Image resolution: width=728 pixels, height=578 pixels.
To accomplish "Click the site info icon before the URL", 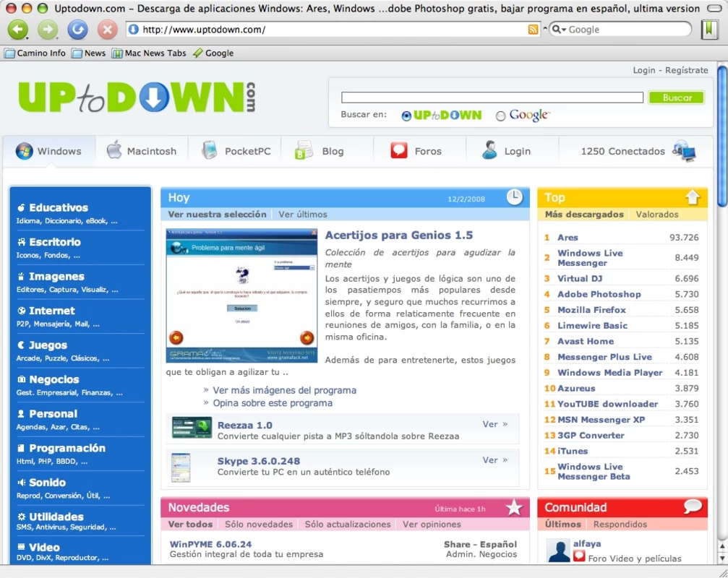I will tap(133, 29).
